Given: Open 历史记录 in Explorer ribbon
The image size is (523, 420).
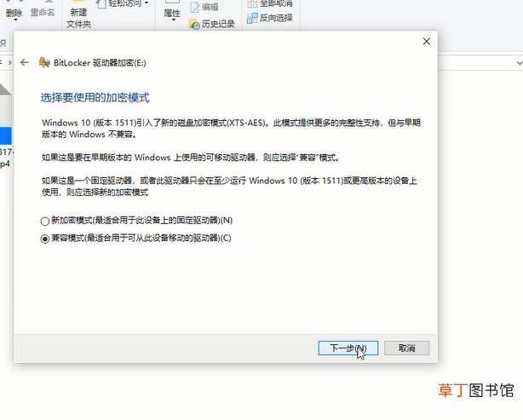Looking at the screenshot, I should [x=212, y=24].
